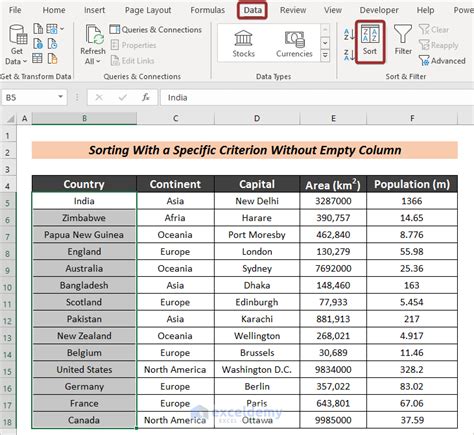Click the Select All corner triangle
Viewport: 474px width, 435px height.
[11, 119]
